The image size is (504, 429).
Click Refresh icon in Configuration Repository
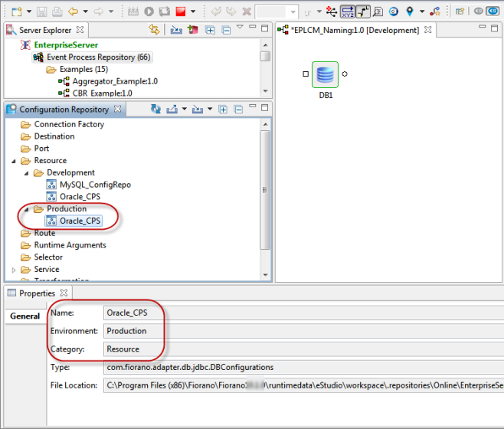[x=156, y=110]
